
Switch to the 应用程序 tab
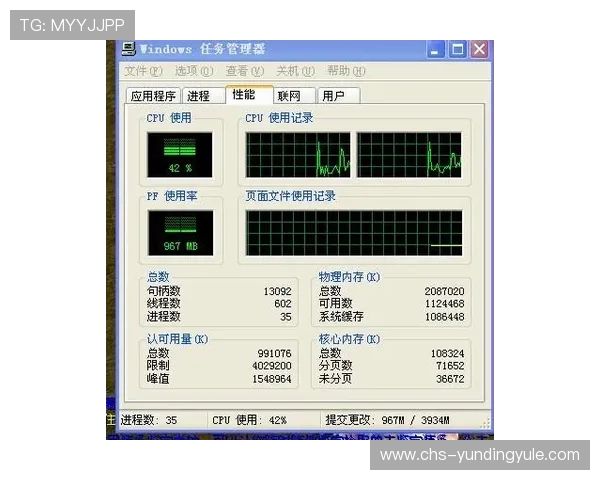click(153, 96)
